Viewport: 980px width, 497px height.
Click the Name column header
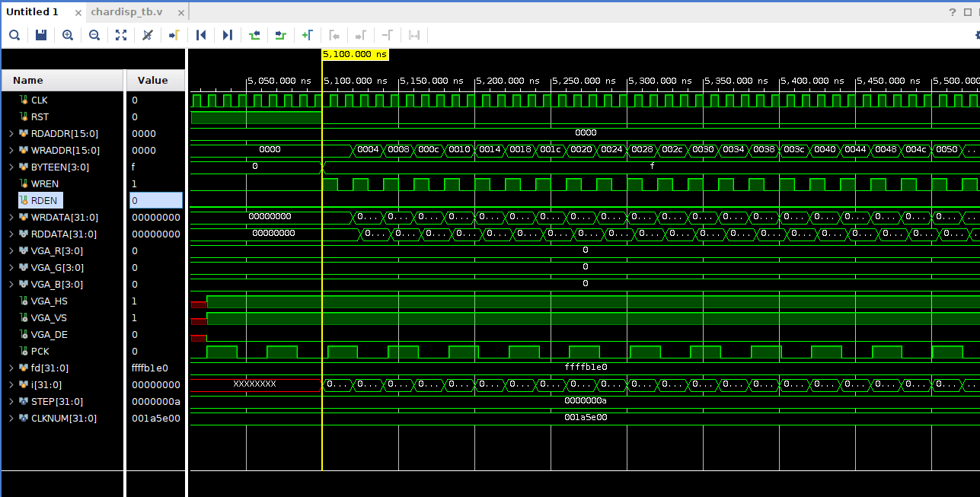click(x=62, y=80)
